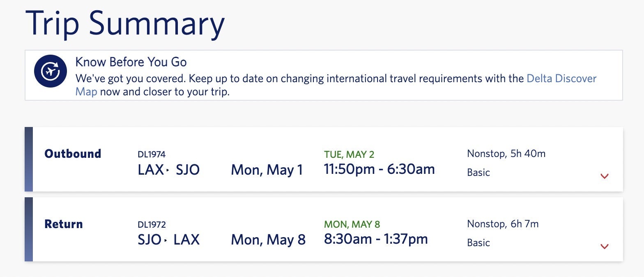This screenshot has height=277, width=644.
Task: Click the Nonstop, 5h 40m duration text
Action: pyautogui.click(x=506, y=154)
